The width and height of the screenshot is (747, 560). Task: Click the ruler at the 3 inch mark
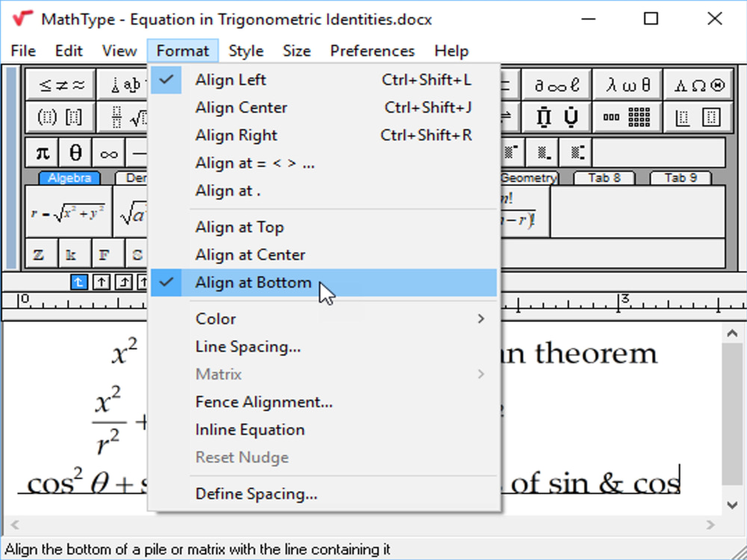(619, 302)
